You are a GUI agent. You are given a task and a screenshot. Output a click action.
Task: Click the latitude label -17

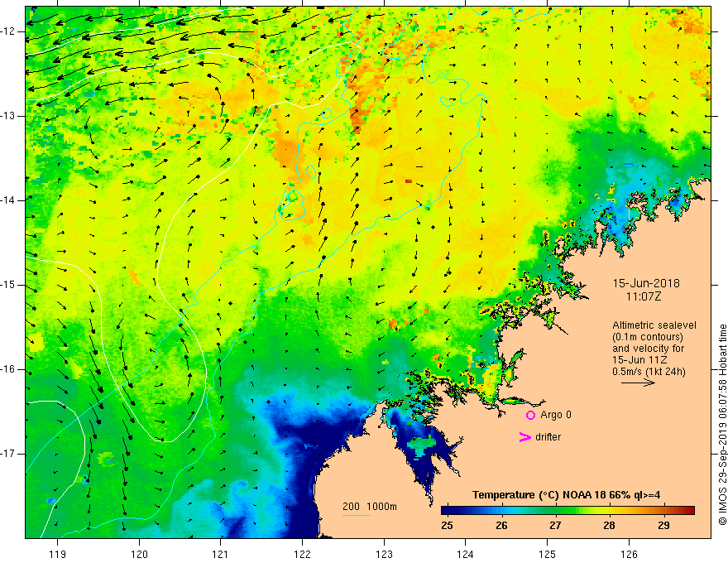8,454
